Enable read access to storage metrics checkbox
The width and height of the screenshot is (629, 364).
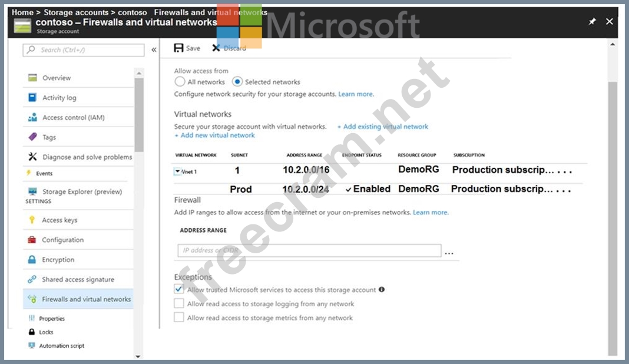coord(179,317)
